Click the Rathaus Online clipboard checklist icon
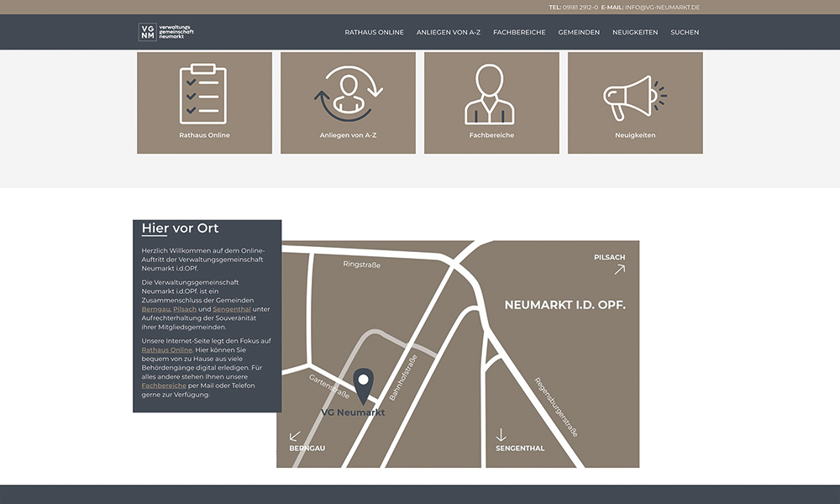Viewport: 840px width, 504px height. [x=203, y=94]
